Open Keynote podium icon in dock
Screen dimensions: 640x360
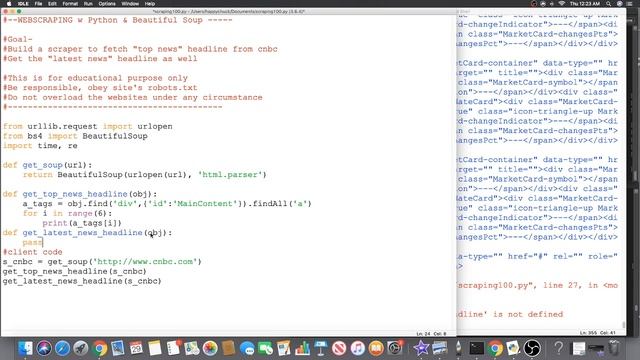pyautogui.click(x=320, y=349)
